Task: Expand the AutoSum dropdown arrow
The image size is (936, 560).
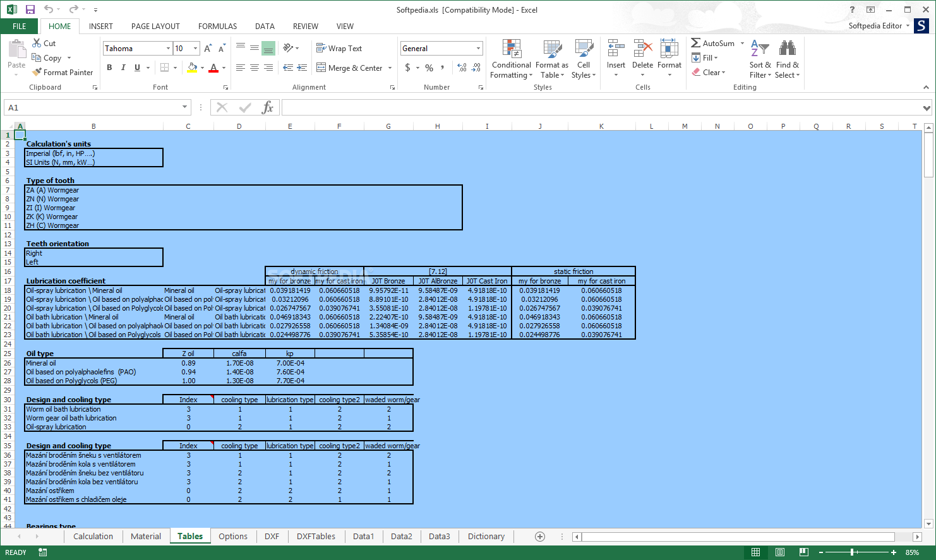Action: [742, 43]
